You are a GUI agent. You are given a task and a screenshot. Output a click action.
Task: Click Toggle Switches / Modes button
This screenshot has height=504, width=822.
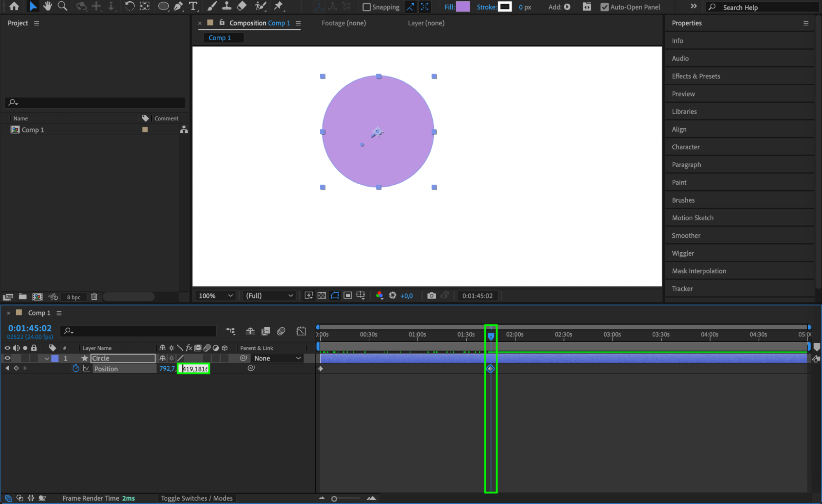click(197, 498)
